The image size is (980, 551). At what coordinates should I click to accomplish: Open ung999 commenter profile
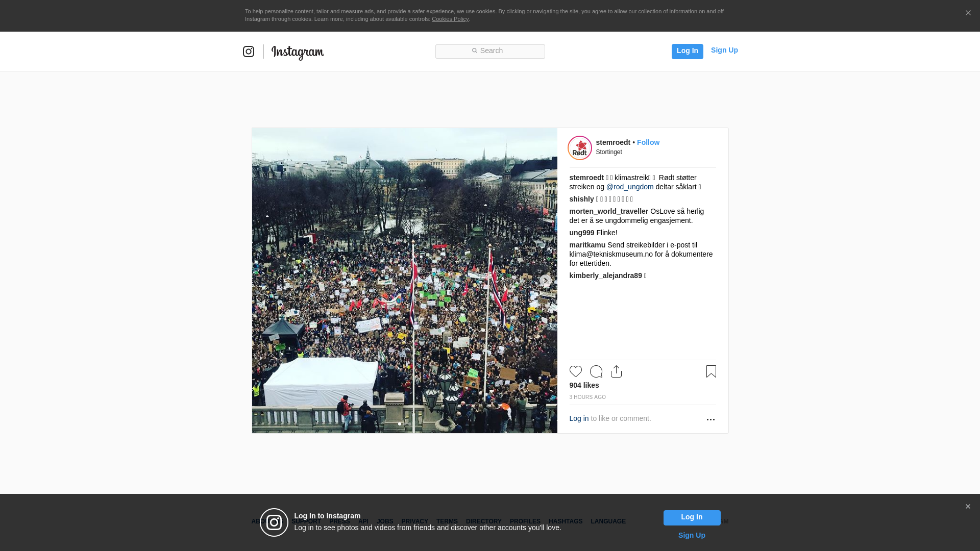pyautogui.click(x=582, y=233)
